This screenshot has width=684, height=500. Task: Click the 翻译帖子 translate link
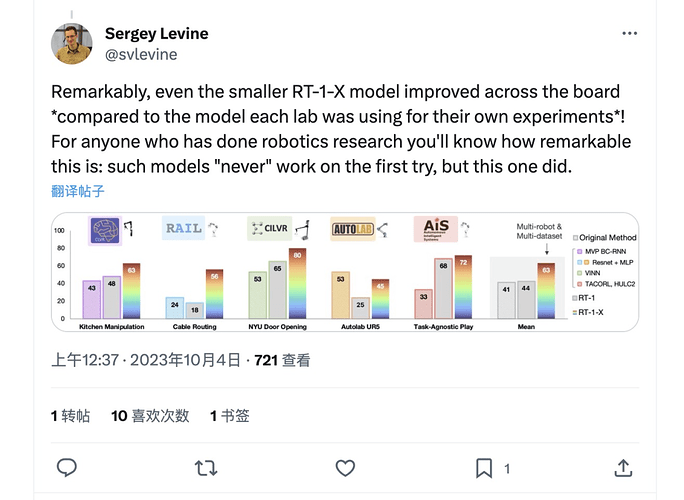(78, 190)
